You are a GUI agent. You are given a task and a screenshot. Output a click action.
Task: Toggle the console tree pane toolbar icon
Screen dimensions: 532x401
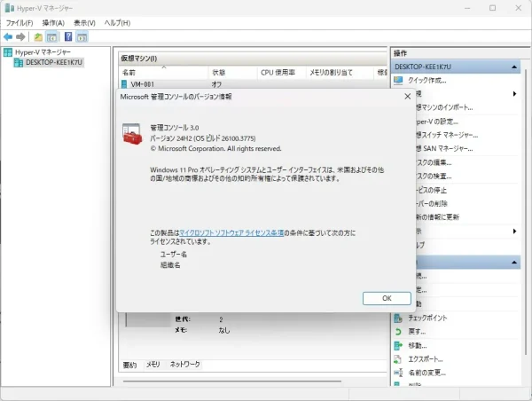51,37
